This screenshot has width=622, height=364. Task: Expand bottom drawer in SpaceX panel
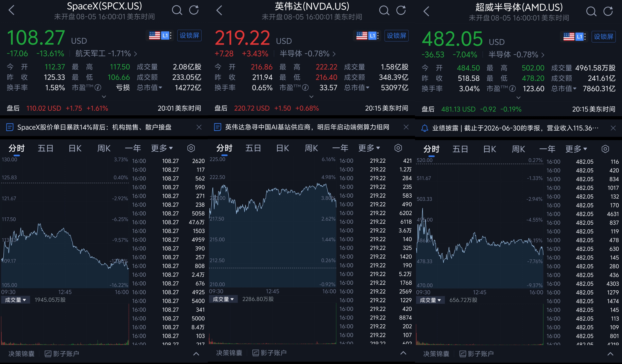(196, 354)
